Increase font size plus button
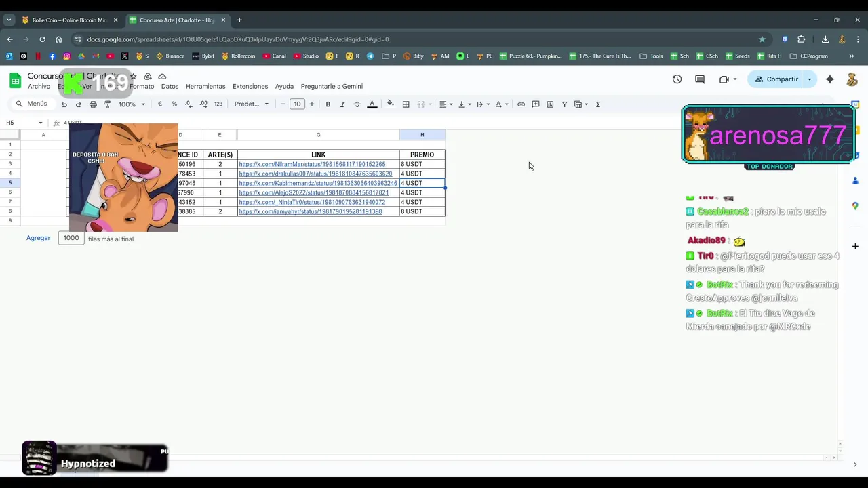Viewport: 868px width, 488px height. click(x=312, y=104)
